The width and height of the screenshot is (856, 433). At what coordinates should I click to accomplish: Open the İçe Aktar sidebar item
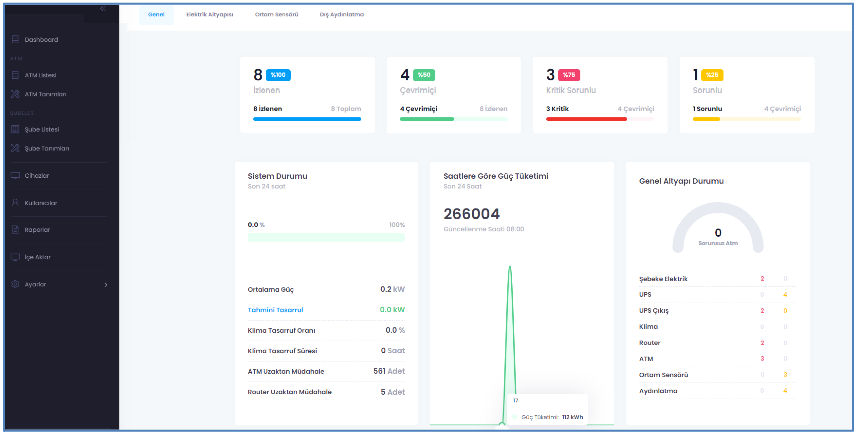pyautogui.click(x=37, y=257)
